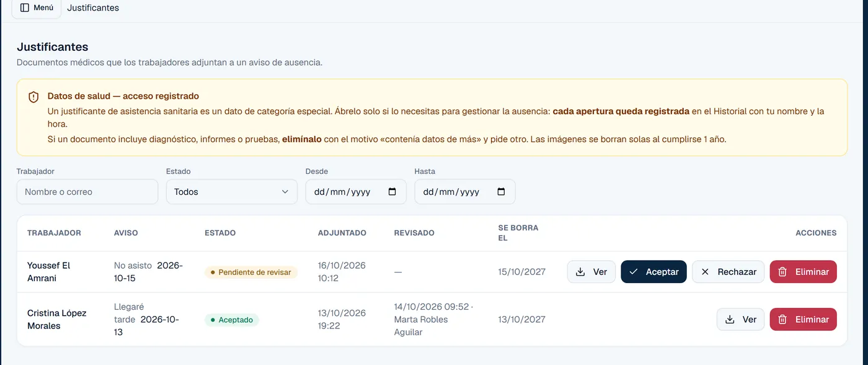The image size is (868, 365).
Task: Click the Llegaré tarde 2026-10-13 aviso cell
Action: (x=147, y=320)
